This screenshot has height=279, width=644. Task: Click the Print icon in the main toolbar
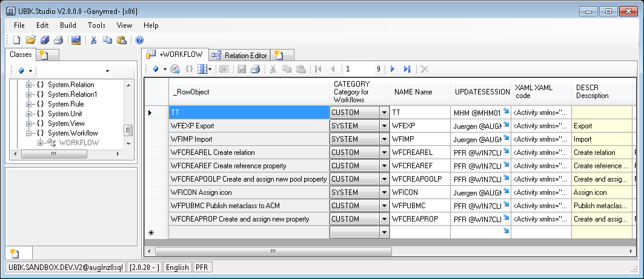click(58, 41)
